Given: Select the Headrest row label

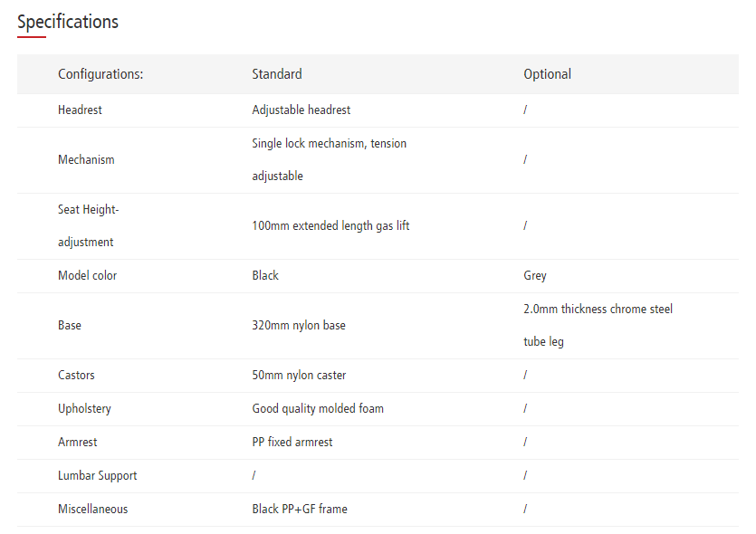Looking at the screenshot, I should [x=80, y=110].
